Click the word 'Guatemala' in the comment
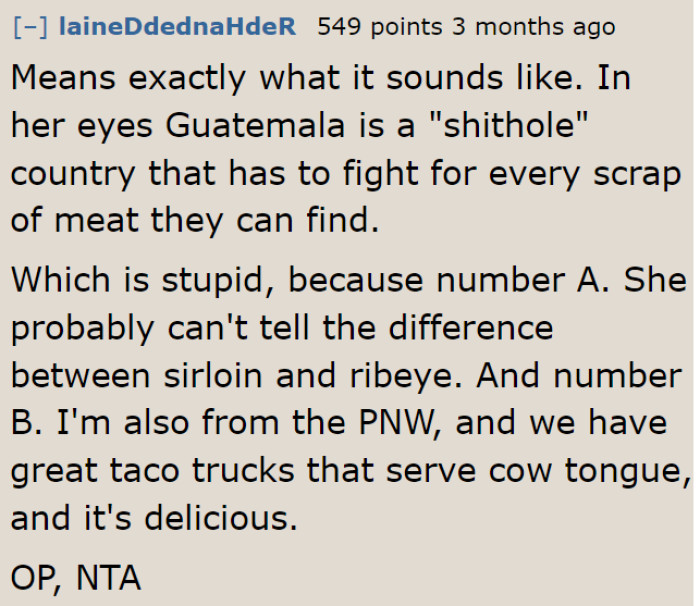Viewport: 700px width, 606px height. tap(255, 125)
